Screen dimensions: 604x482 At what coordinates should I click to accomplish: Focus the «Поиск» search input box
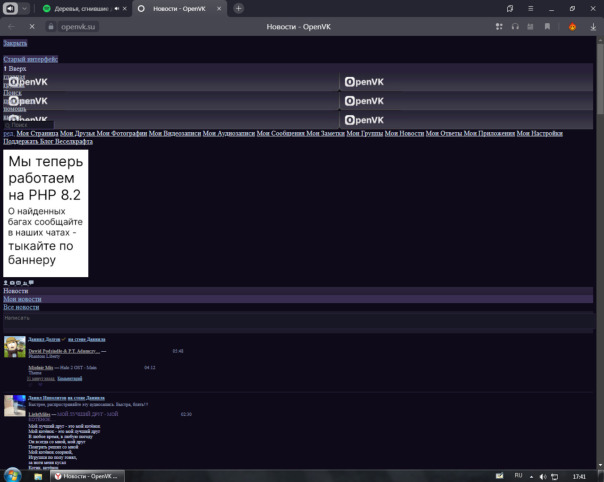click(29, 125)
